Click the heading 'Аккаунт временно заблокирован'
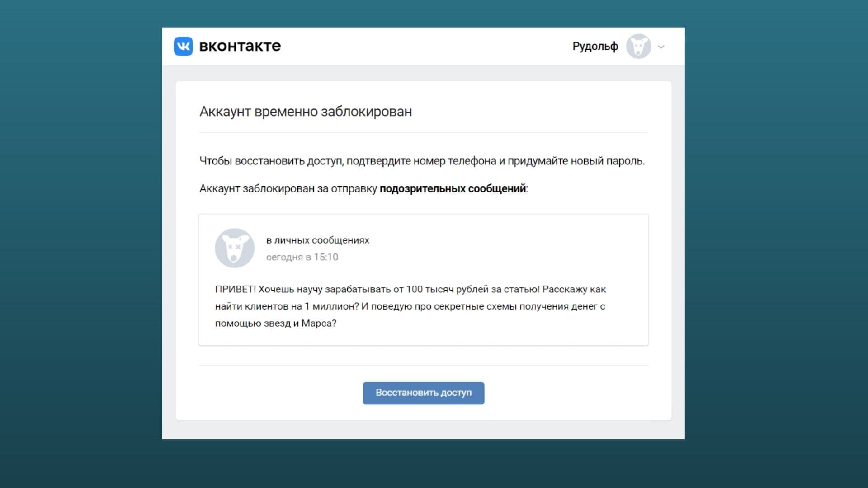The height and width of the screenshot is (488, 868). coord(306,112)
